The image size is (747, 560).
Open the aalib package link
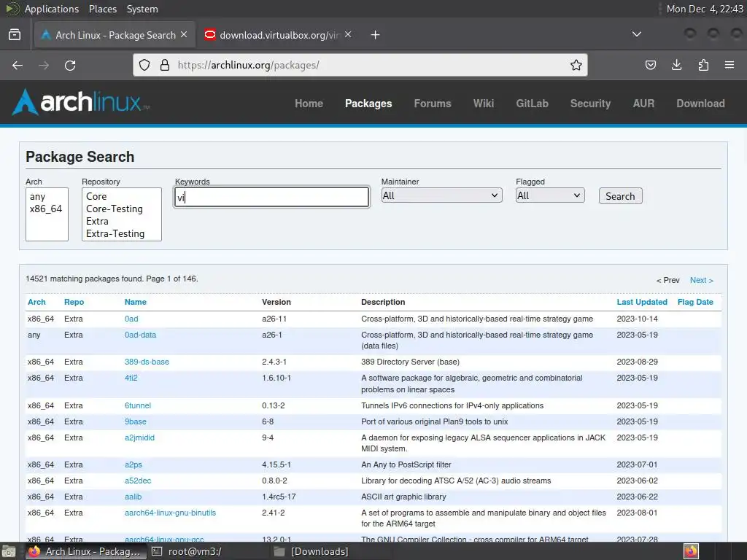[133, 497]
